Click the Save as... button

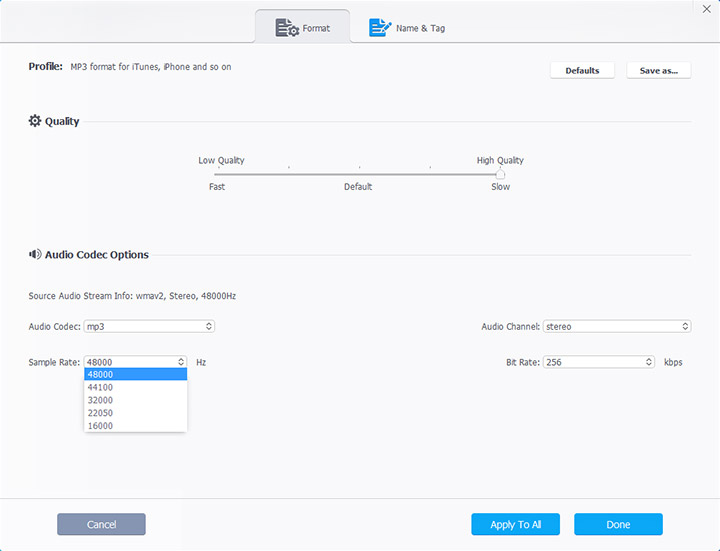(x=658, y=70)
